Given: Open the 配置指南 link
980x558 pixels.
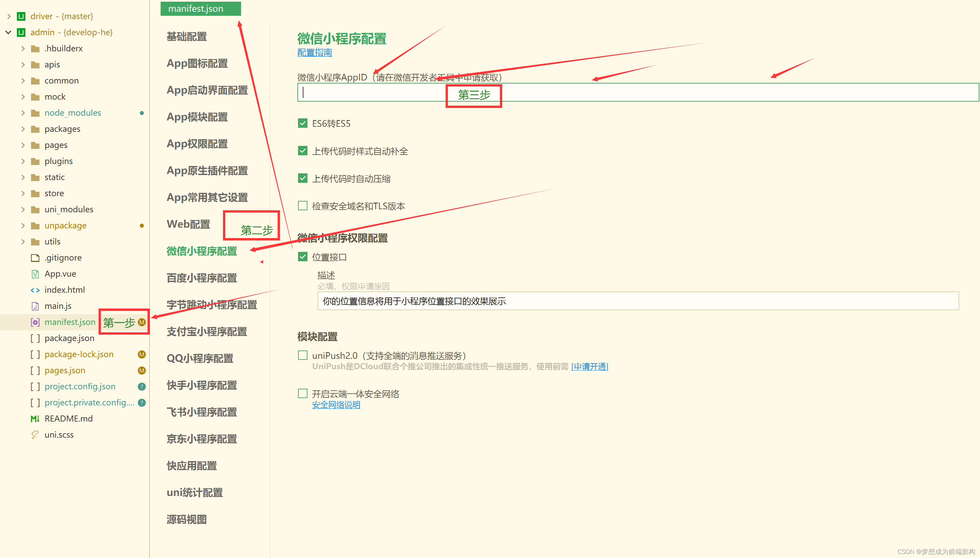Looking at the screenshot, I should [314, 53].
